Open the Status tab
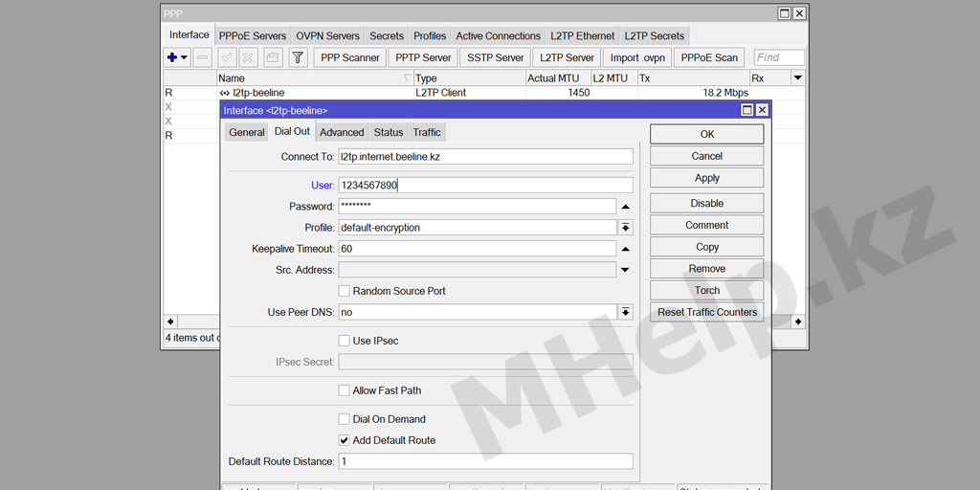 point(389,132)
